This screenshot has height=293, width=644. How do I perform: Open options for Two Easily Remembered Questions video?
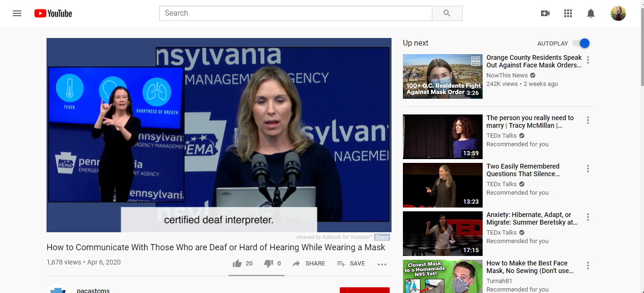(588, 169)
